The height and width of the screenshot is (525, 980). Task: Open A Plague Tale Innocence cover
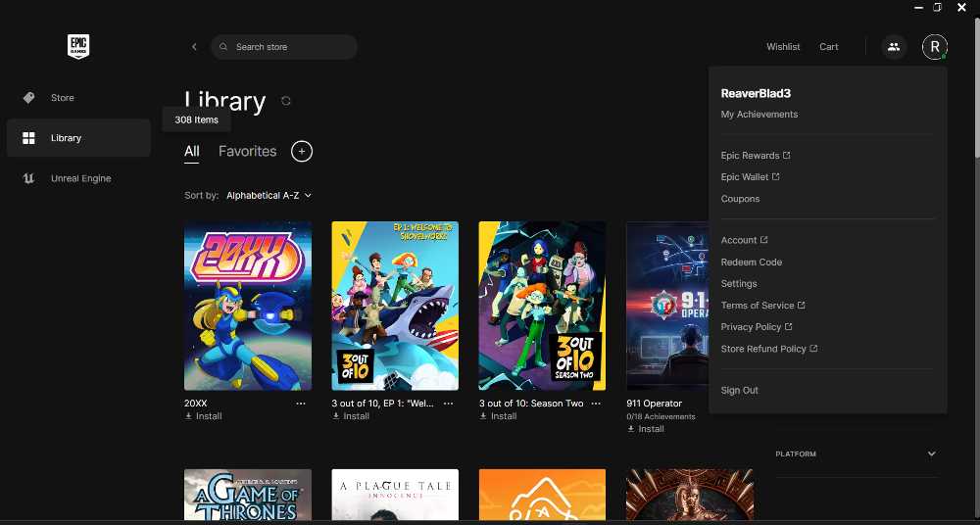(x=395, y=495)
